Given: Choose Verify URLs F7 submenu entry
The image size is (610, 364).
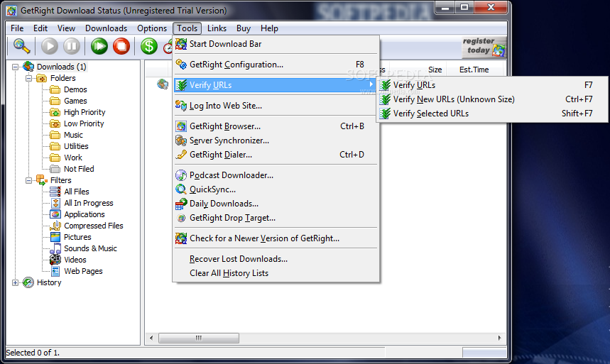Looking at the screenshot, I should 491,84.
